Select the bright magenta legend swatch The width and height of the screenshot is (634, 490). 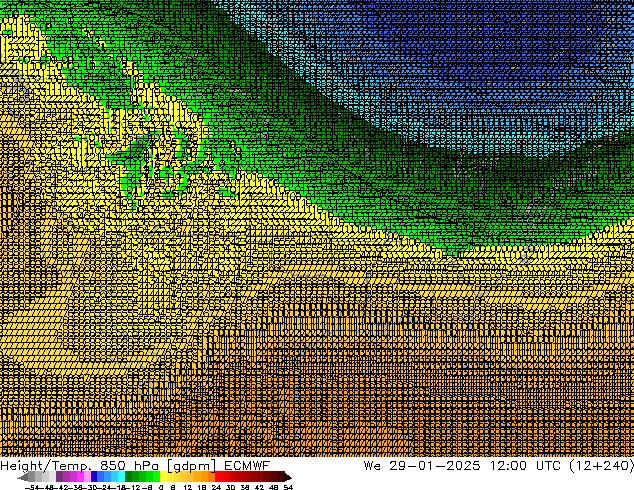tap(80, 477)
